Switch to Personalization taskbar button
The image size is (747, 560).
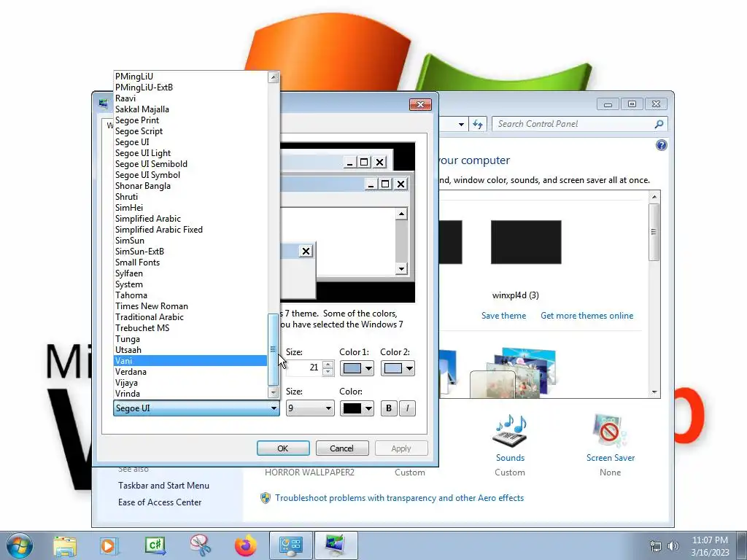(x=336, y=545)
